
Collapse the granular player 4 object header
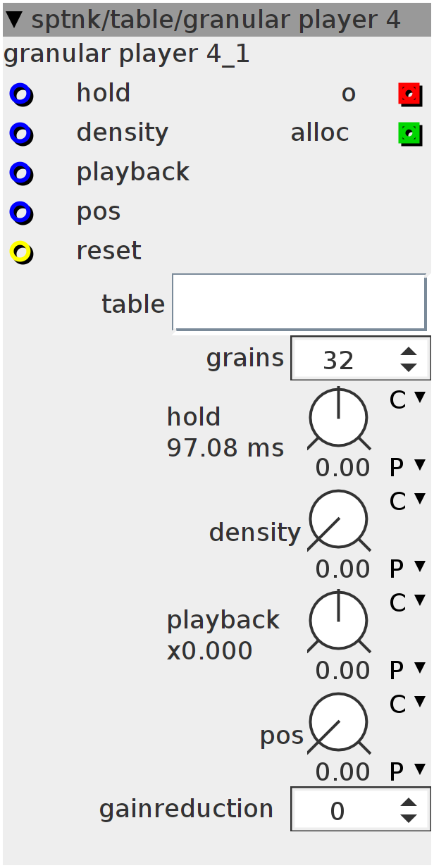(15, 20)
